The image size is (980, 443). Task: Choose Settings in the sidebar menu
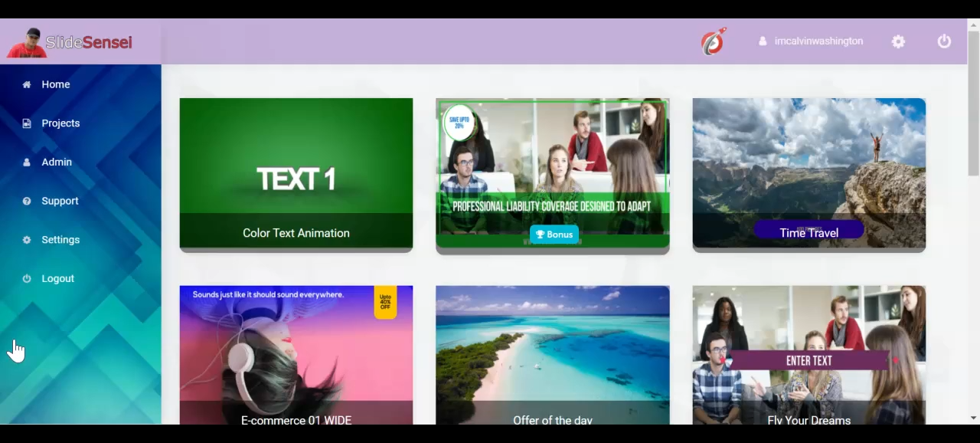point(60,240)
